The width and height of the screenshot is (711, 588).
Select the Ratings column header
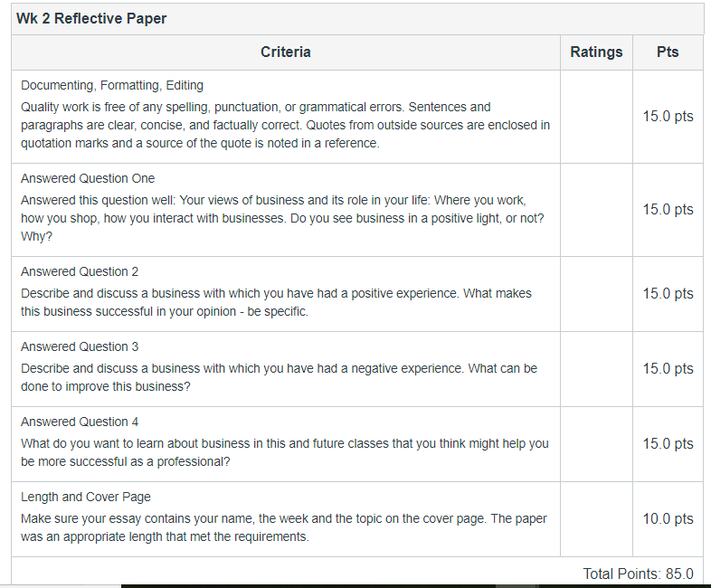[596, 52]
